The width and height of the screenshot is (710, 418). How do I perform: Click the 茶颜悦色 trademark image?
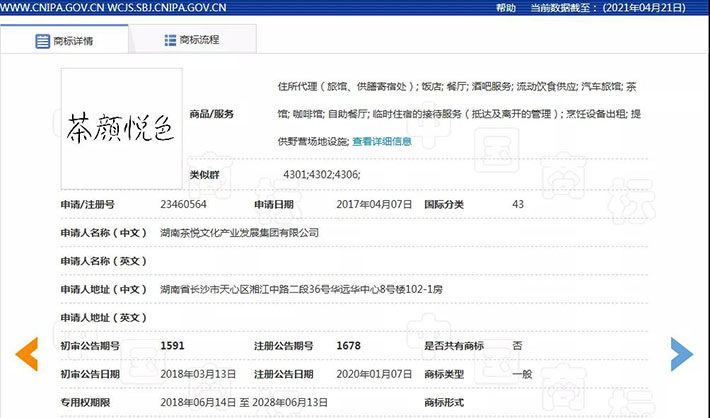[x=121, y=127]
